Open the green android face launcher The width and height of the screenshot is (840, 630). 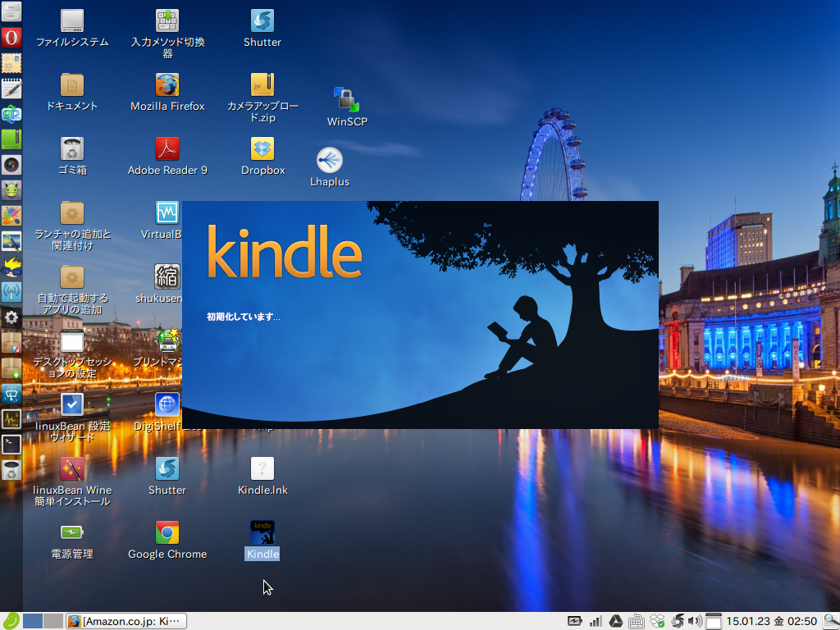pyautogui.click(x=11, y=190)
